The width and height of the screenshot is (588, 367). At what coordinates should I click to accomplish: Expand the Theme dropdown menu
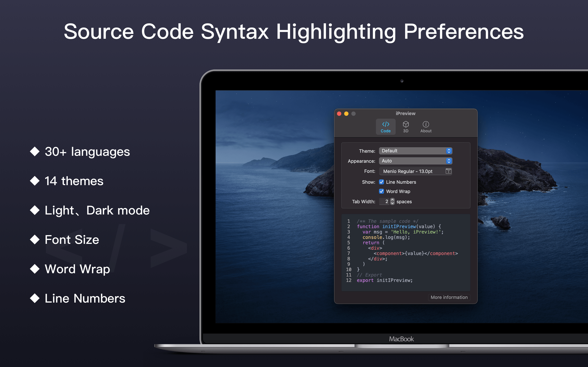(x=416, y=150)
